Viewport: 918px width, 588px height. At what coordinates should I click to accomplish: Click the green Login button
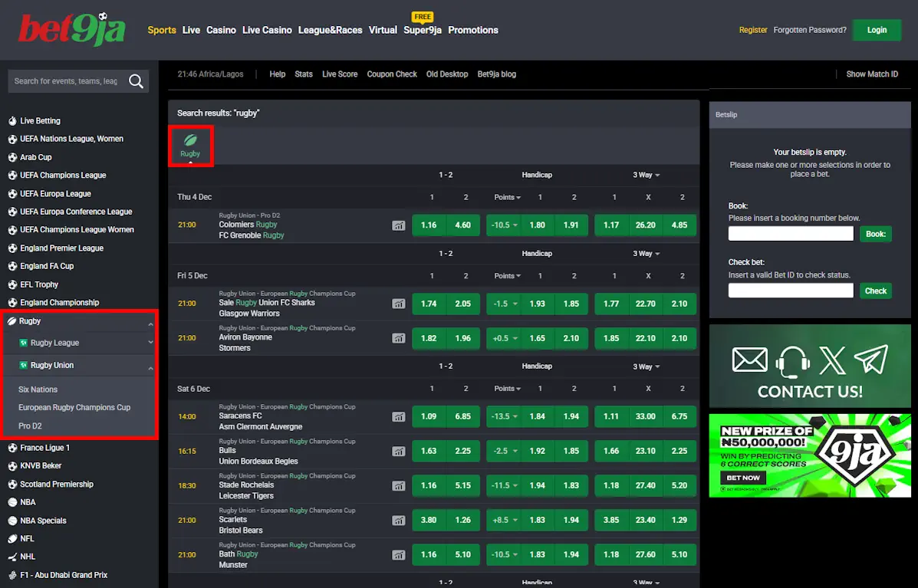[x=876, y=29]
